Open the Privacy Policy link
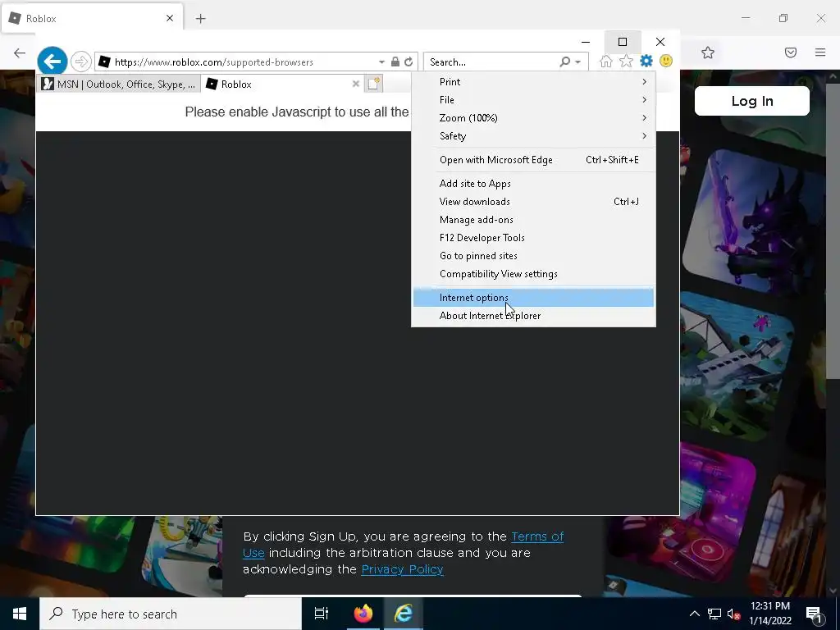The image size is (840, 630). (x=402, y=569)
